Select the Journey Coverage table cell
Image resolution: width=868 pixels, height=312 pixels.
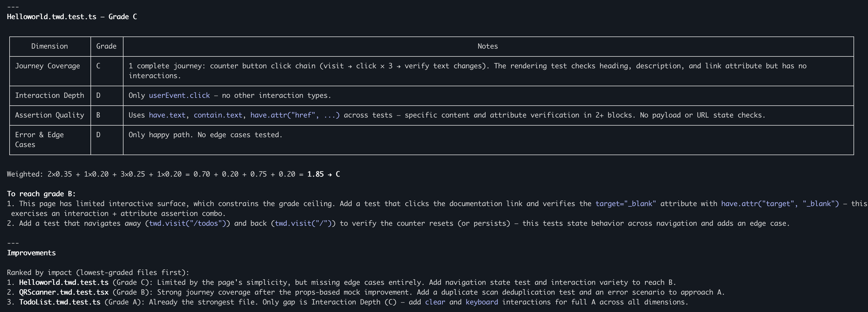click(x=48, y=66)
